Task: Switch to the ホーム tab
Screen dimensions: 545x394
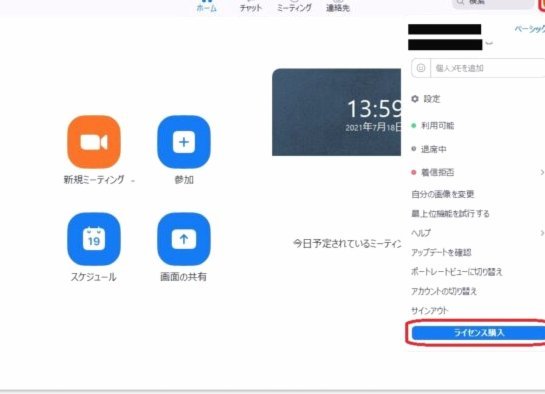Action: click(x=206, y=6)
